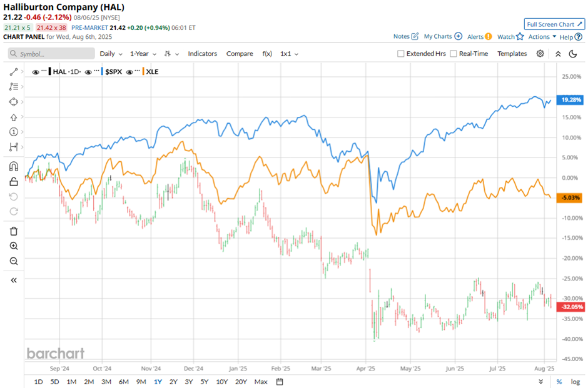Screen dimensions: 588x388
Task: Focus the Symbol search field
Action: tap(51, 54)
